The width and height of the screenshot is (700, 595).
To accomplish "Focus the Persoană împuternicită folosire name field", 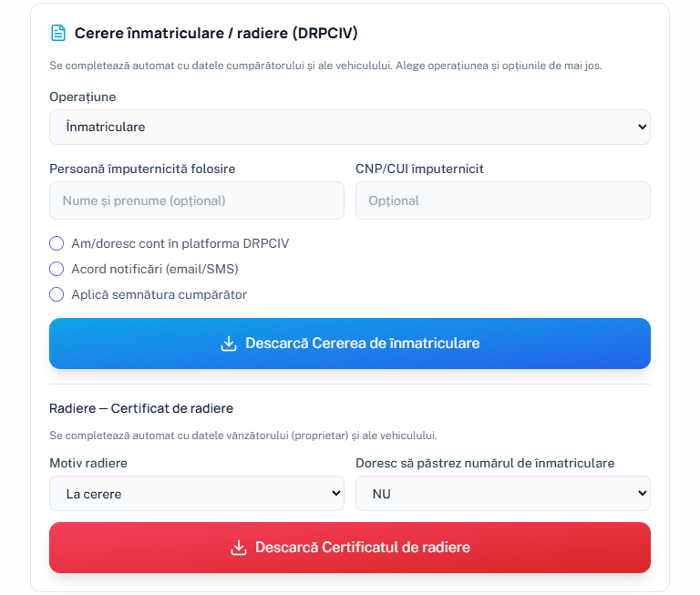I will click(197, 200).
